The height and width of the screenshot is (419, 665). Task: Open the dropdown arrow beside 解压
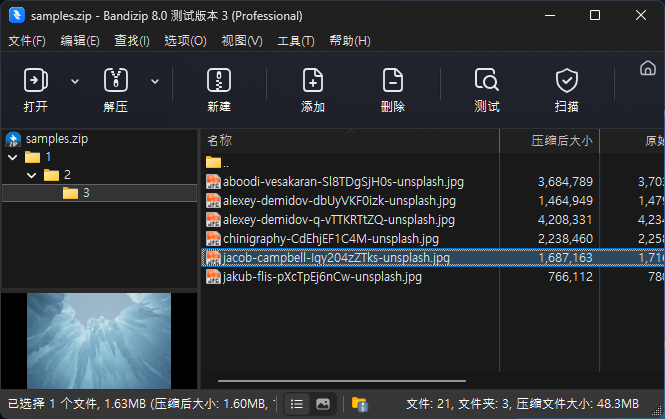click(x=155, y=81)
